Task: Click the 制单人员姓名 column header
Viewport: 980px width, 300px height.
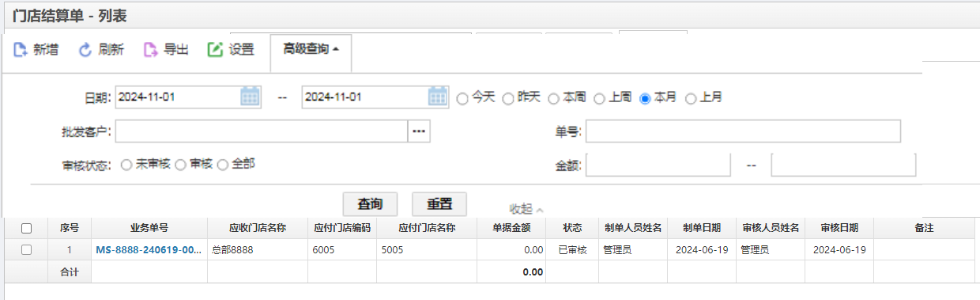Action: point(633,228)
